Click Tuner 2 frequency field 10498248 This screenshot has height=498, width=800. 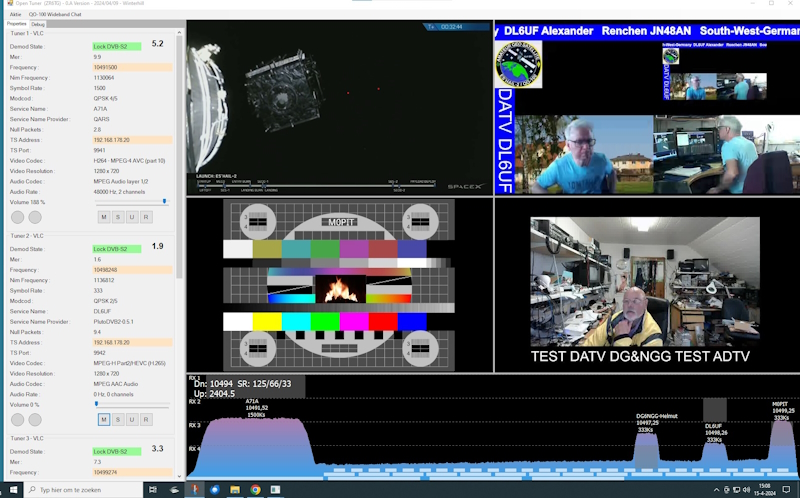click(132, 270)
